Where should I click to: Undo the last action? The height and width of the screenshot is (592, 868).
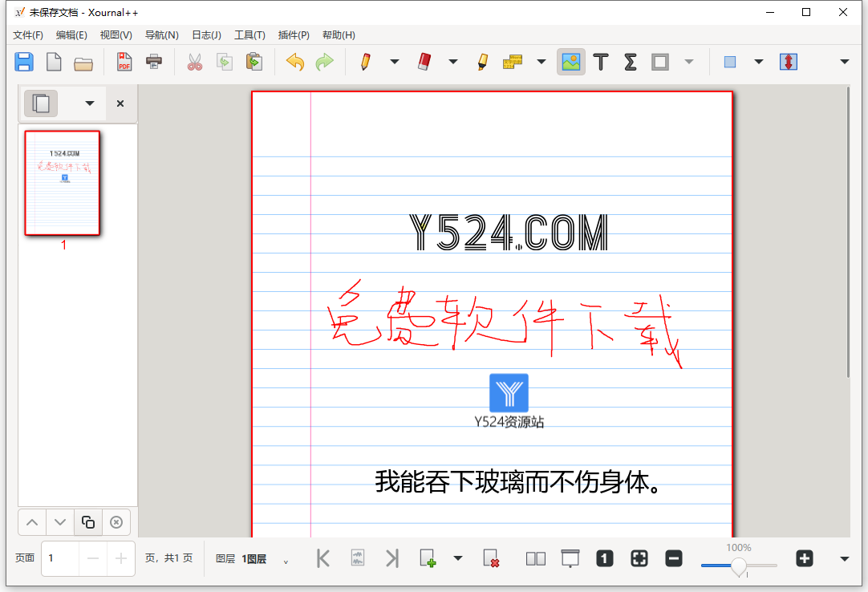(295, 62)
